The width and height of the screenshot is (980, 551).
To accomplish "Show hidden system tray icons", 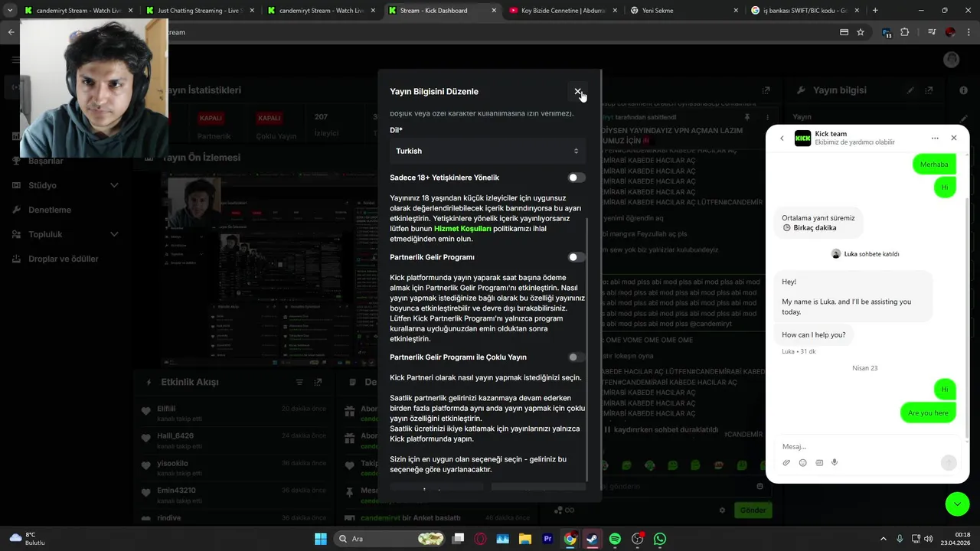I will click(x=883, y=539).
